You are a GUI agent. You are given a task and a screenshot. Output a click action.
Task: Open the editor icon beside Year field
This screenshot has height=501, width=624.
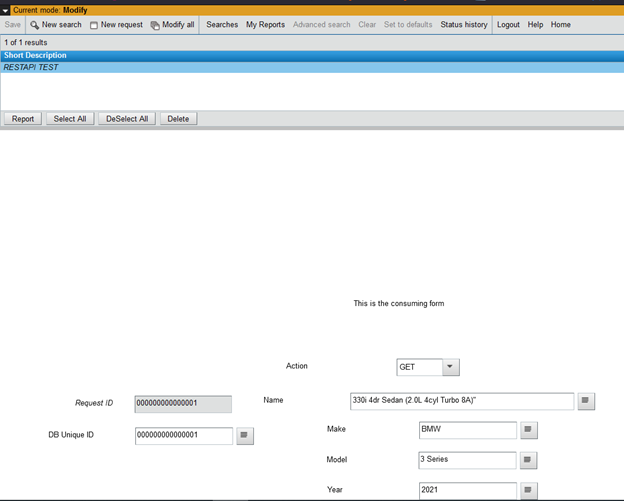528,491
